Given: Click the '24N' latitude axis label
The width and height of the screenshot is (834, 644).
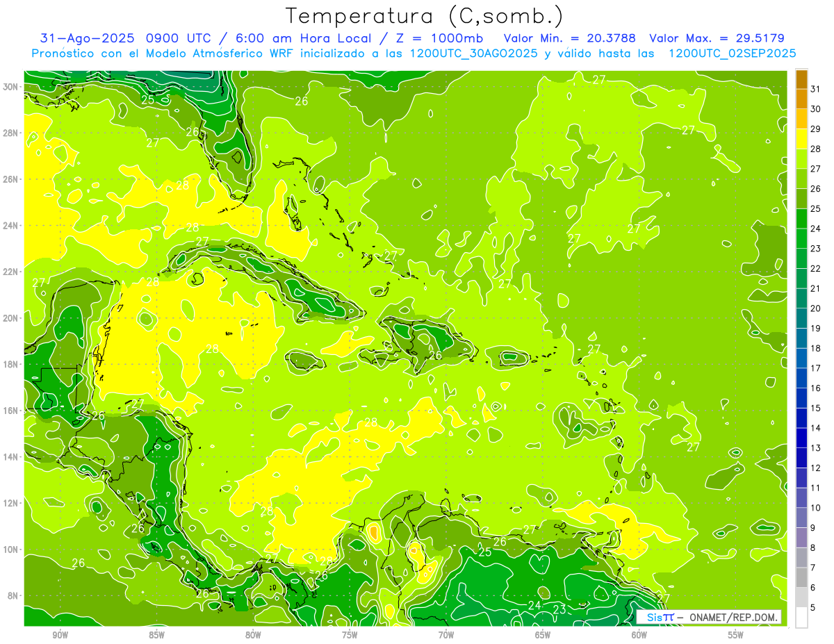Looking at the screenshot, I should tap(10, 225).
